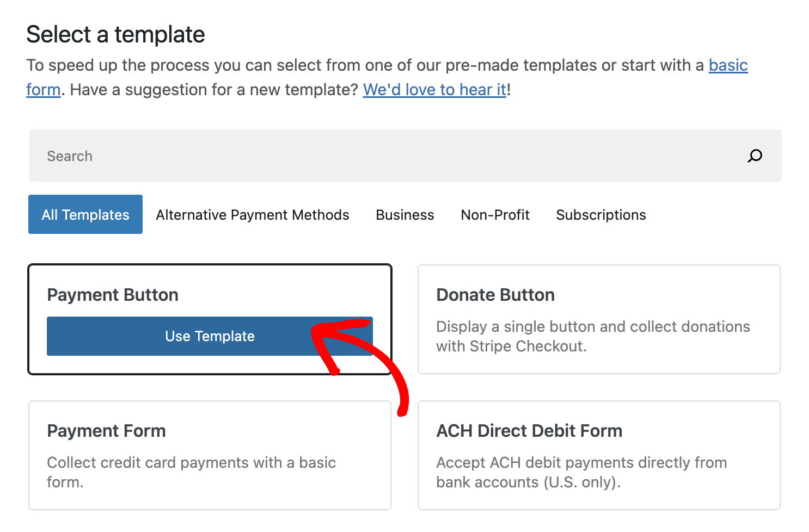Screen dimensions: 809x532
Task: Open the "We'd love to hear it" link
Action: pyautogui.click(x=434, y=90)
